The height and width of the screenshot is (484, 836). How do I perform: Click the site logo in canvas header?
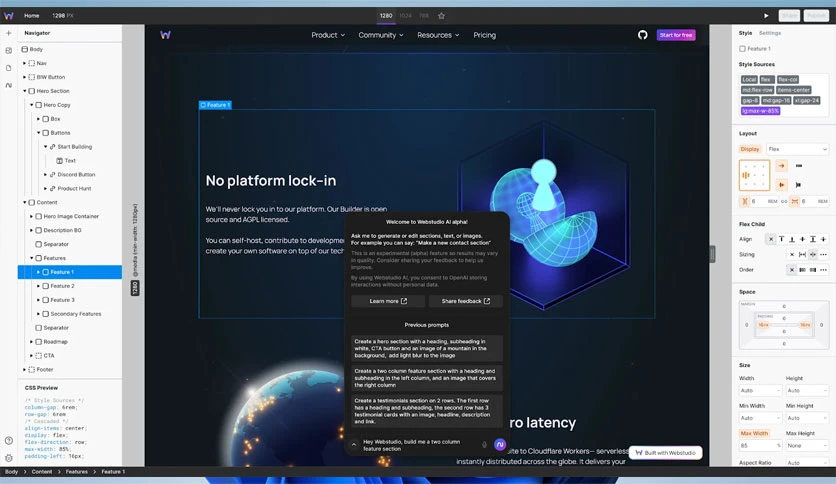(x=165, y=35)
